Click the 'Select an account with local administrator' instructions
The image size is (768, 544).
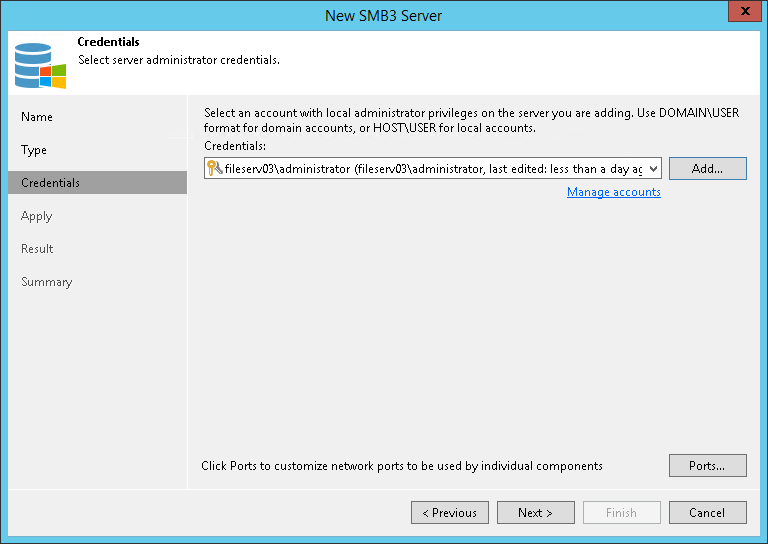pos(471,120)
